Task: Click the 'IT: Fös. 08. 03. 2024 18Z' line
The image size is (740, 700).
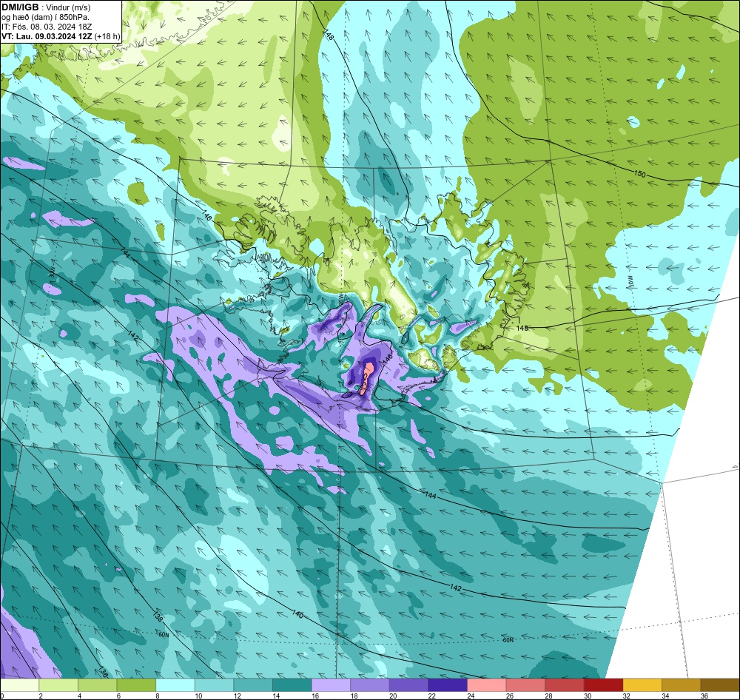Action: coord(47,27)
